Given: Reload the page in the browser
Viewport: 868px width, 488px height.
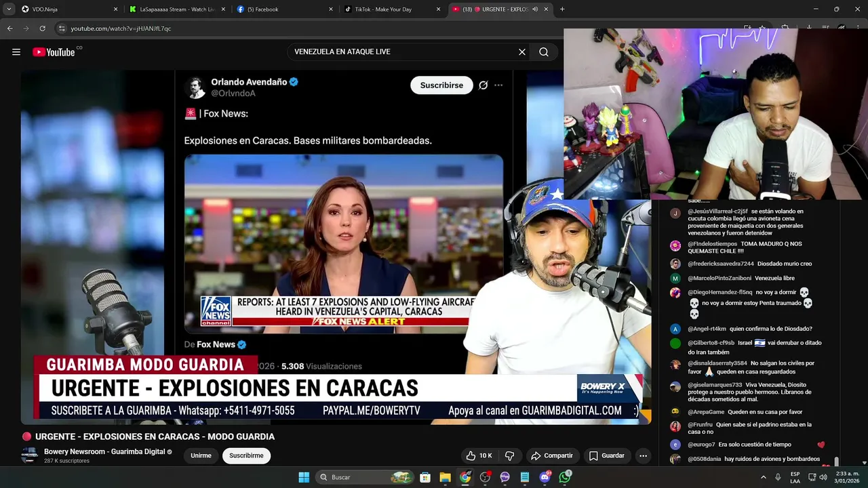Looking at the screenshot, I should pos(42,28).
